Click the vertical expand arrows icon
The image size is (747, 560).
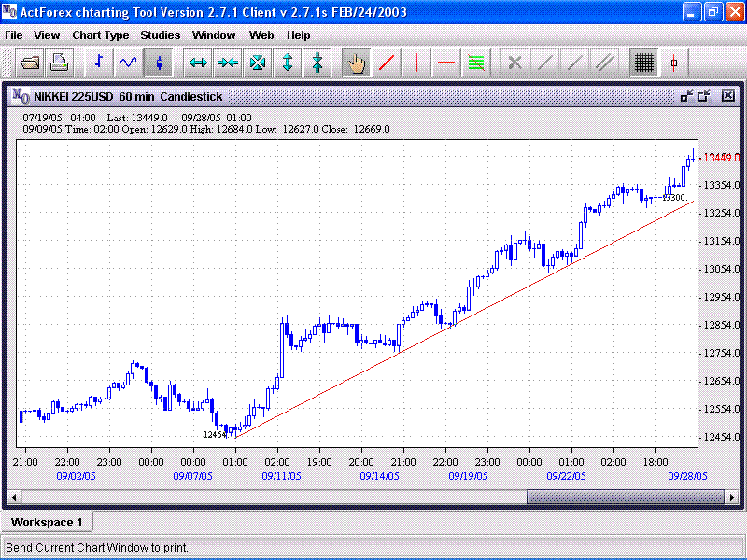[x=288, y=63]
